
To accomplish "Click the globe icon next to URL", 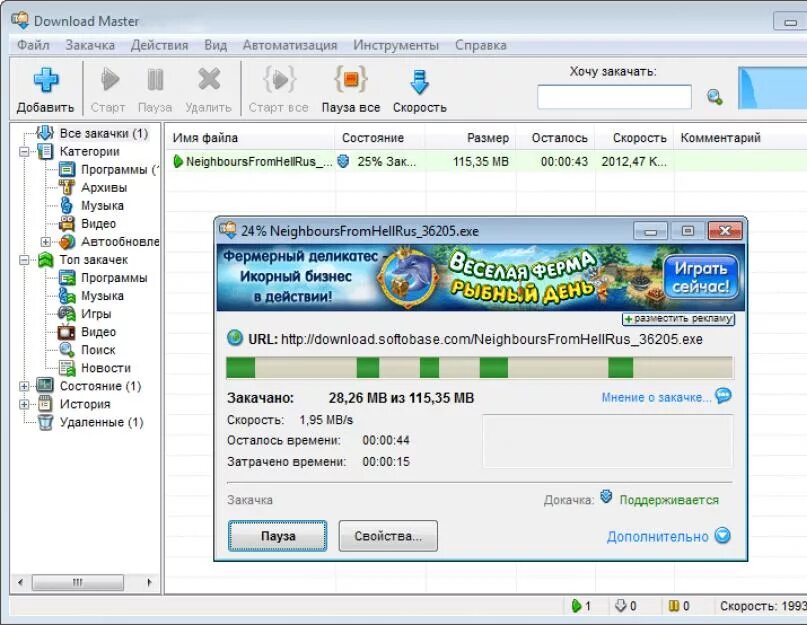I will click(235, 338).
